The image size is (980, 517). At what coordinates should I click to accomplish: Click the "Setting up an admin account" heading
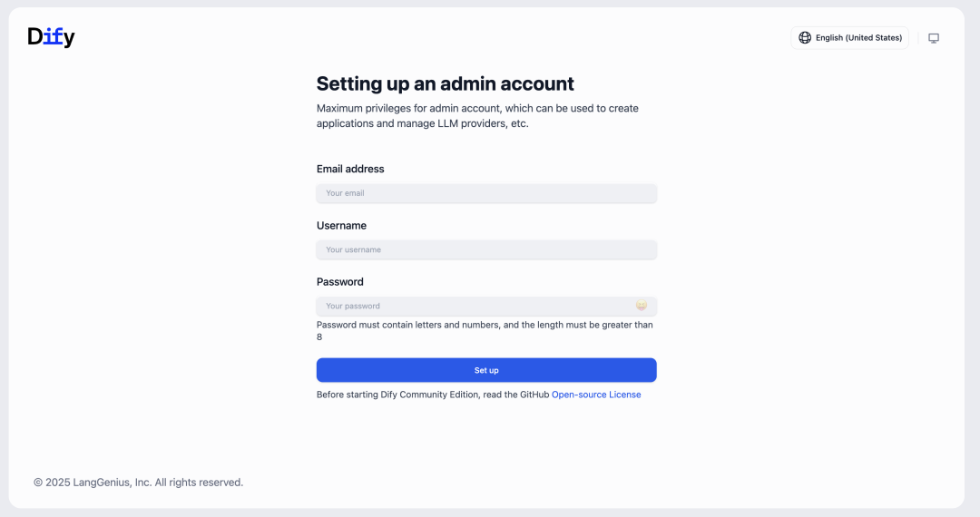tap(445, 83)
